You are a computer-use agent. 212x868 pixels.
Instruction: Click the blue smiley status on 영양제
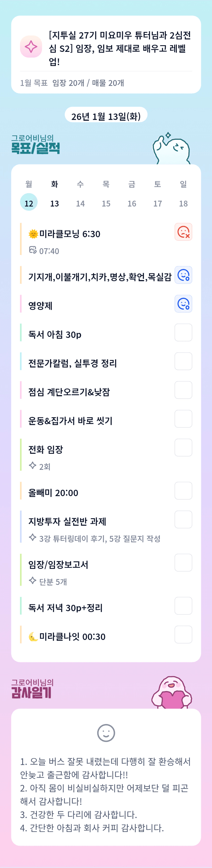point(183,304)
